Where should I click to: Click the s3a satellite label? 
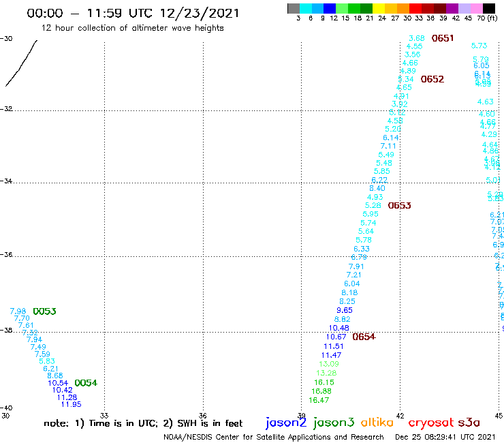[469, 423]
